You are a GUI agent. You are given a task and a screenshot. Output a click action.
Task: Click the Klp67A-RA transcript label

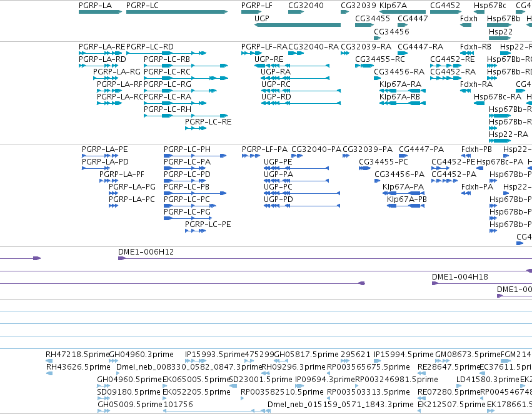tap(400, 84)
